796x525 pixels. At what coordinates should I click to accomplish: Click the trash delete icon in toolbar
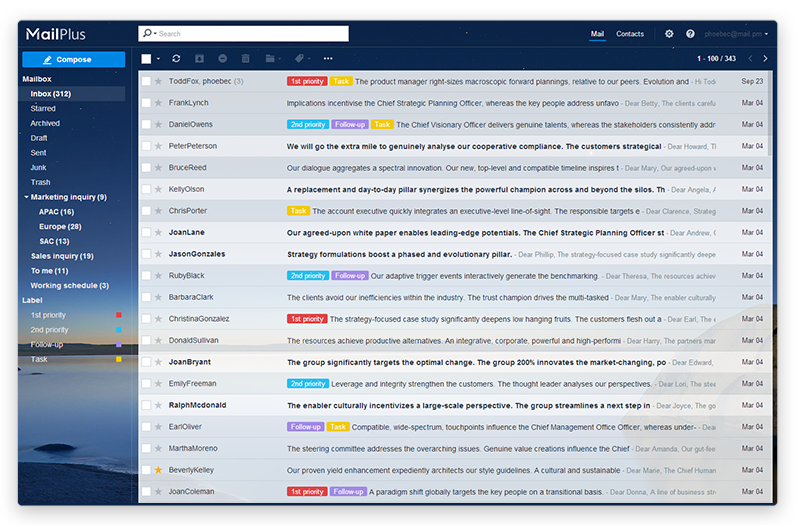(244, 59)
